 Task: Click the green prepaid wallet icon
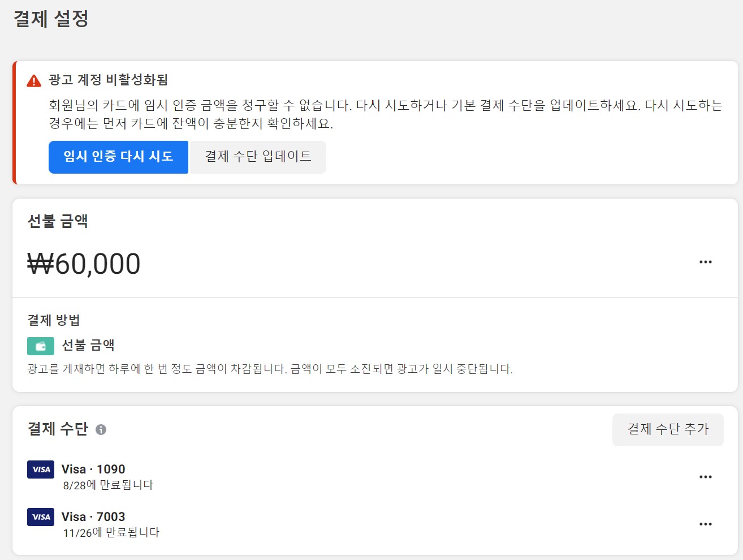tap(41, 346)
